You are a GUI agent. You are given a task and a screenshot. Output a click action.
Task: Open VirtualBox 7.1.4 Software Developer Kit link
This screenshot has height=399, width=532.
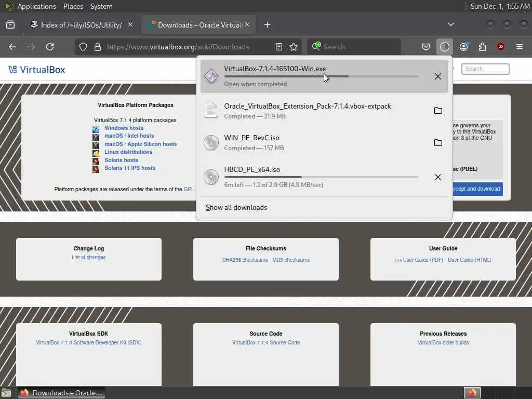(x=88, y=343)
